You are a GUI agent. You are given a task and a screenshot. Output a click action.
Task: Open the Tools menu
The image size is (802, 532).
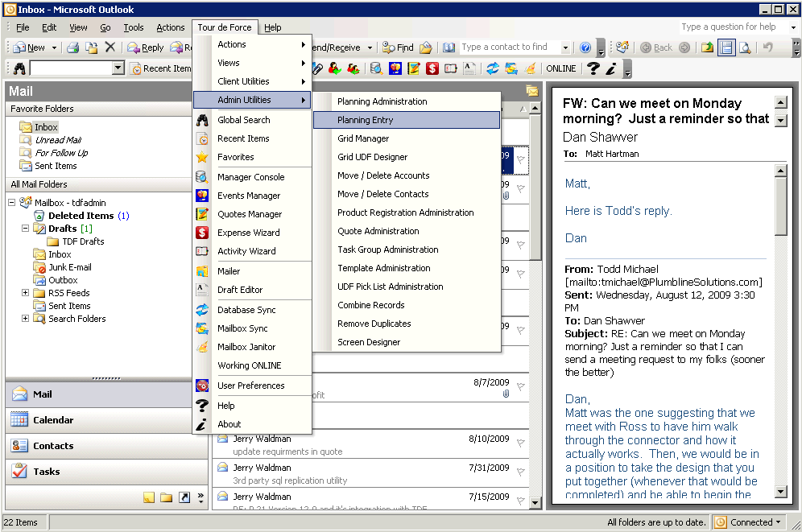[x=134, y=27]
